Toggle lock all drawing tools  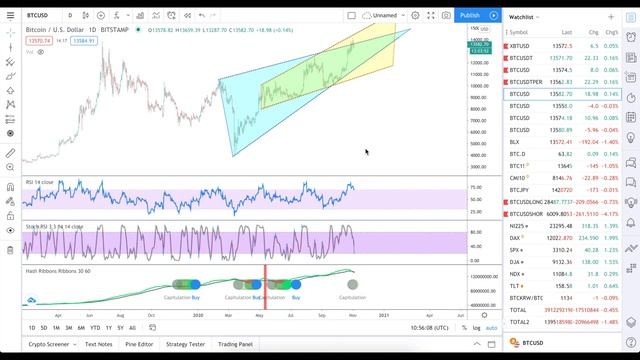tap(11, 216)
